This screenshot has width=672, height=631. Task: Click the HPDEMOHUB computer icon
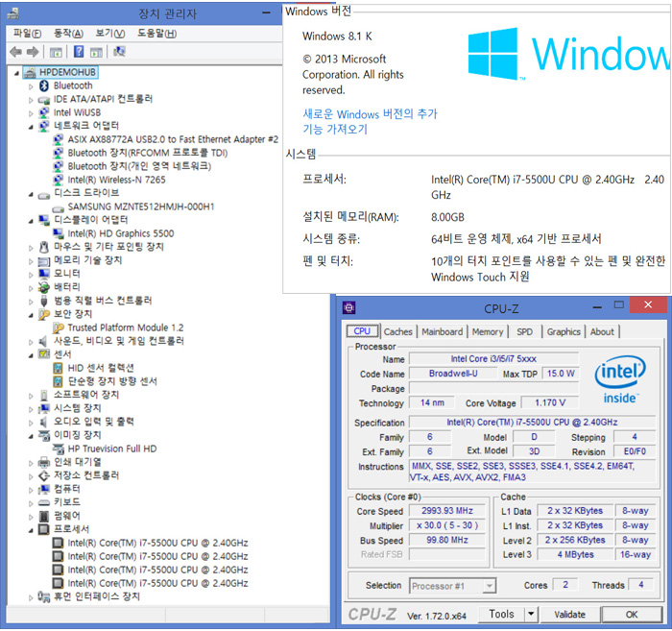(30, 72)
